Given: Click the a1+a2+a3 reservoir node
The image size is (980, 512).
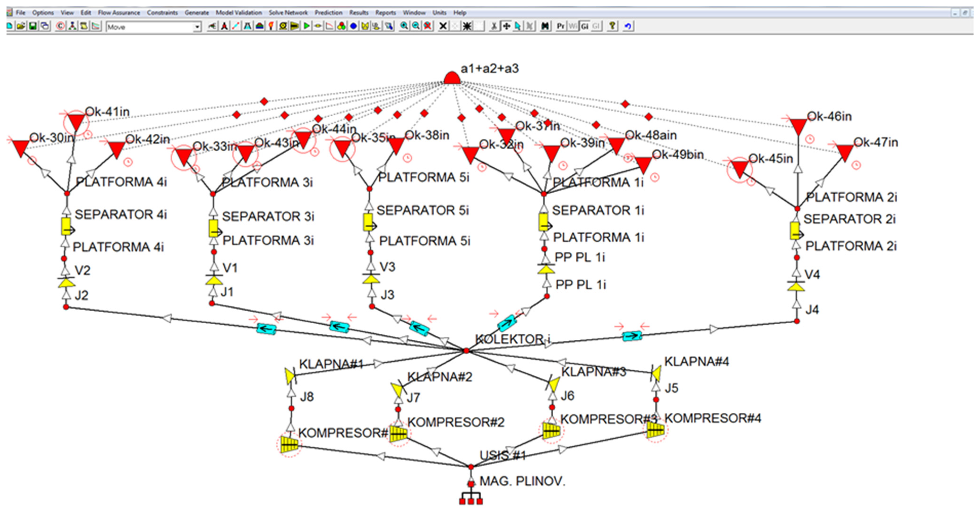Looking at the screenshot, I should pyautogui.click(x=452, y=78).
